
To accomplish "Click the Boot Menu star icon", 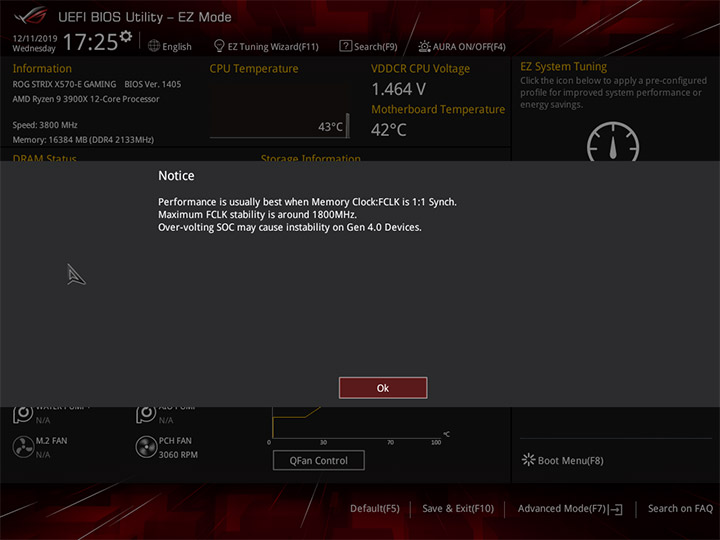I will point(529,460).
